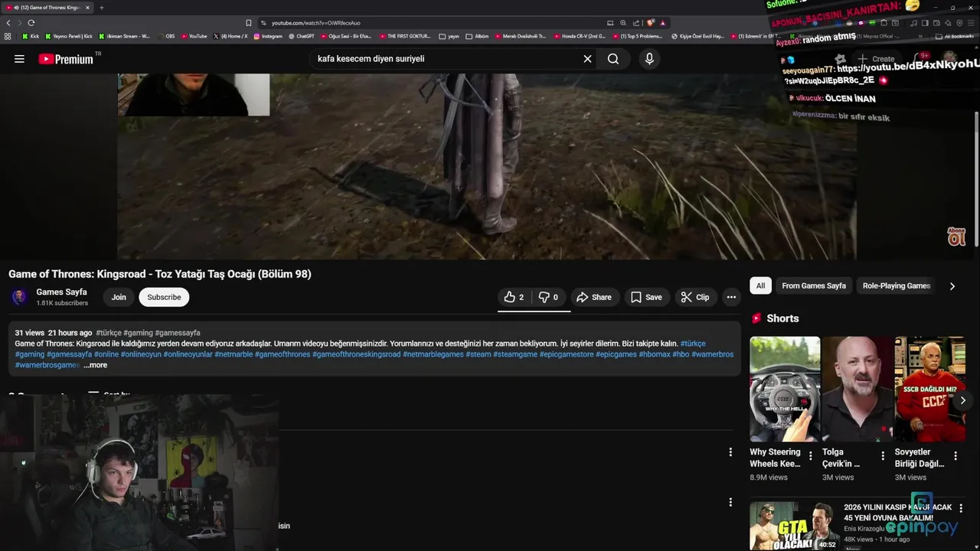This screenshot has height=551, width=980.
Task: Open the Games Sayfa channel avatar
Action: click(x=19, y=297)
